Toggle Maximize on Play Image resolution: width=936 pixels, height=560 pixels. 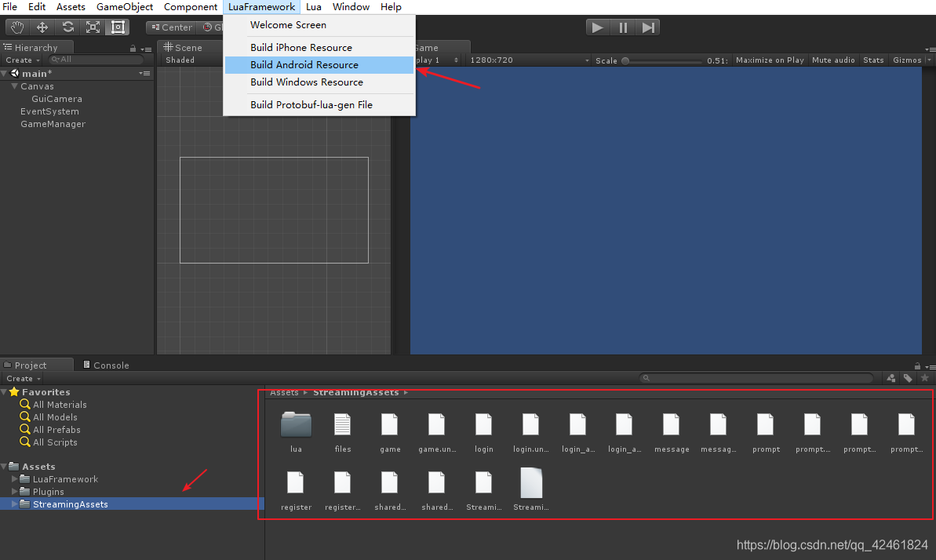(770, 60)
